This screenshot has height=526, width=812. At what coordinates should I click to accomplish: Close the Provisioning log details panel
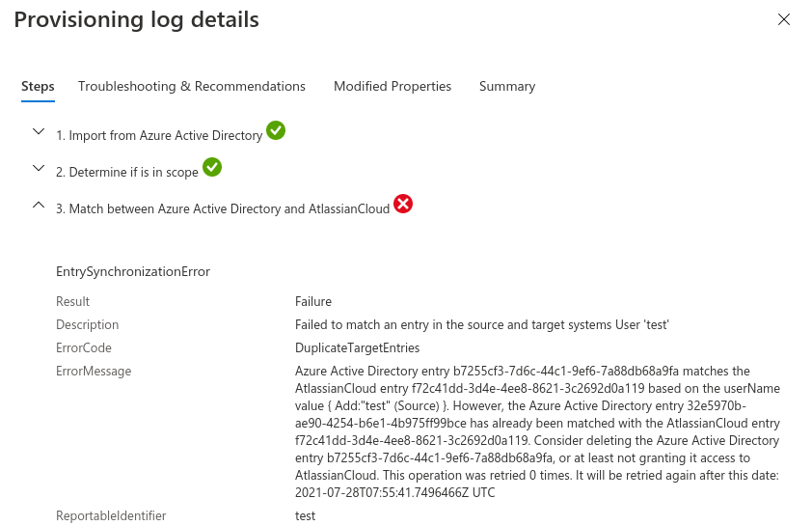tap(784, 19)
